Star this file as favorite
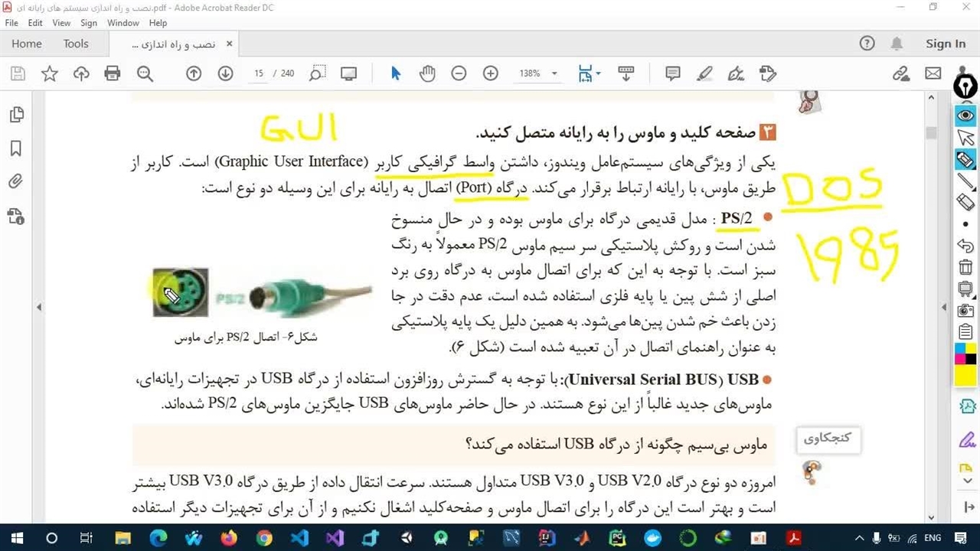The height and width of the screenshot is (551, 980). [50, 73]
